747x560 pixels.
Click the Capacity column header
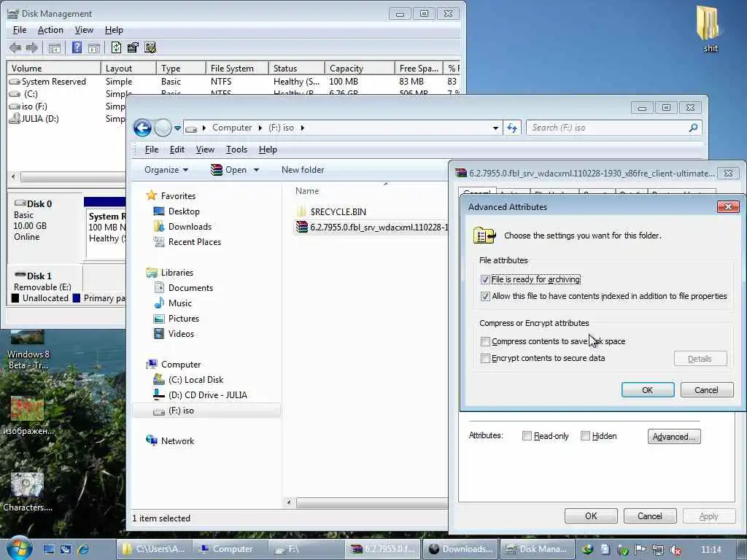(x=359, y=68)
